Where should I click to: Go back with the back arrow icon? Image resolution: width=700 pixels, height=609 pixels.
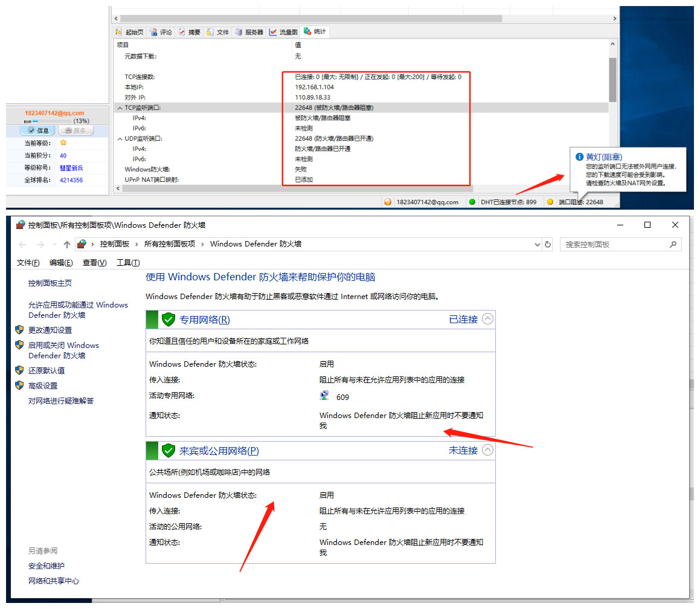pyautogui.click(x=23, y=245)
